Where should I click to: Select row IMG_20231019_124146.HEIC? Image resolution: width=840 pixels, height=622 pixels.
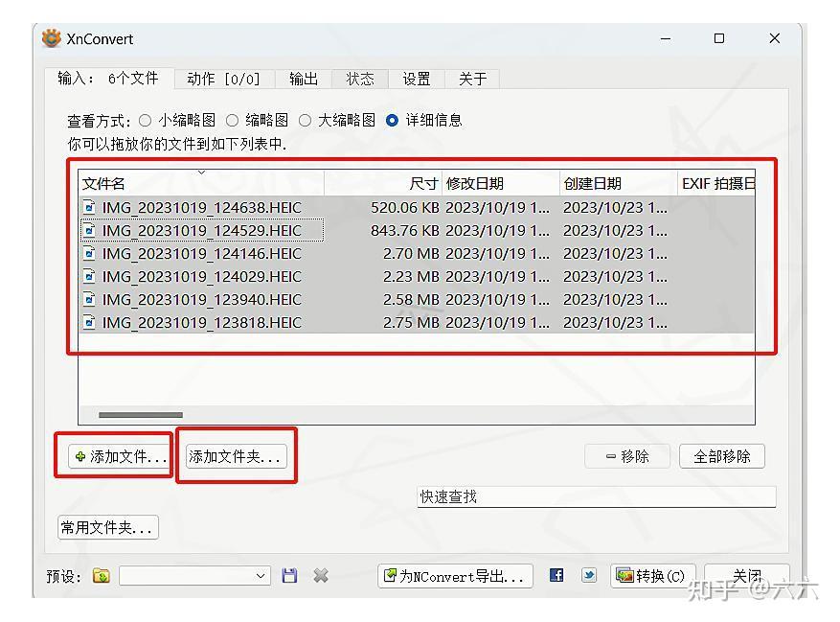tap(417, 253)
